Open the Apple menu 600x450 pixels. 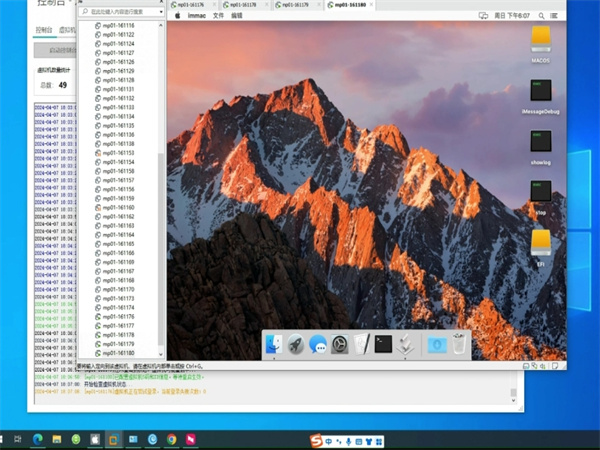177,17
